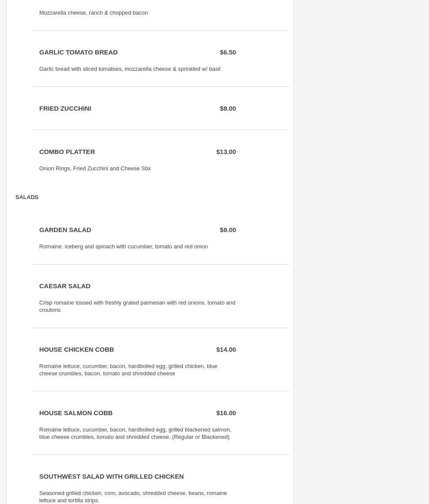
Task: Click the Fried Zucchini menu item
Action: 65,109
